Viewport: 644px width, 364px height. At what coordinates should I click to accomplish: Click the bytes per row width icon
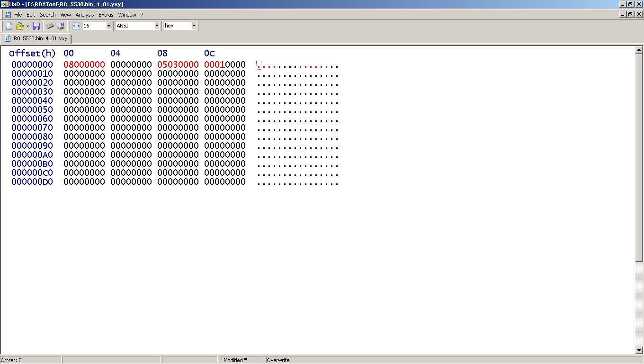[76, 26]
